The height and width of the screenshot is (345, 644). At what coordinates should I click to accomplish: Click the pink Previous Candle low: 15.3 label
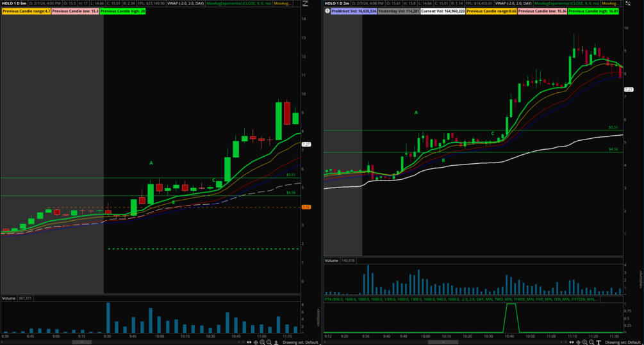76,11
